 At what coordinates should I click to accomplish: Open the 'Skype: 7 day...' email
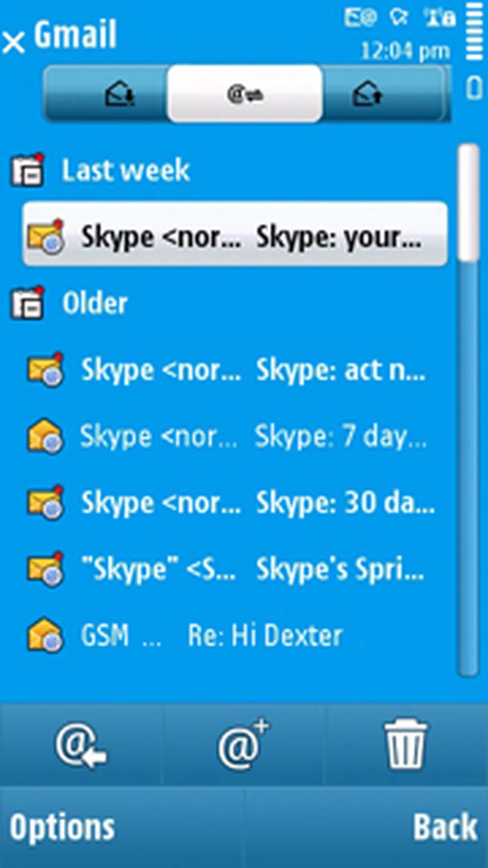pyautogui.click(x=235, y=436)
